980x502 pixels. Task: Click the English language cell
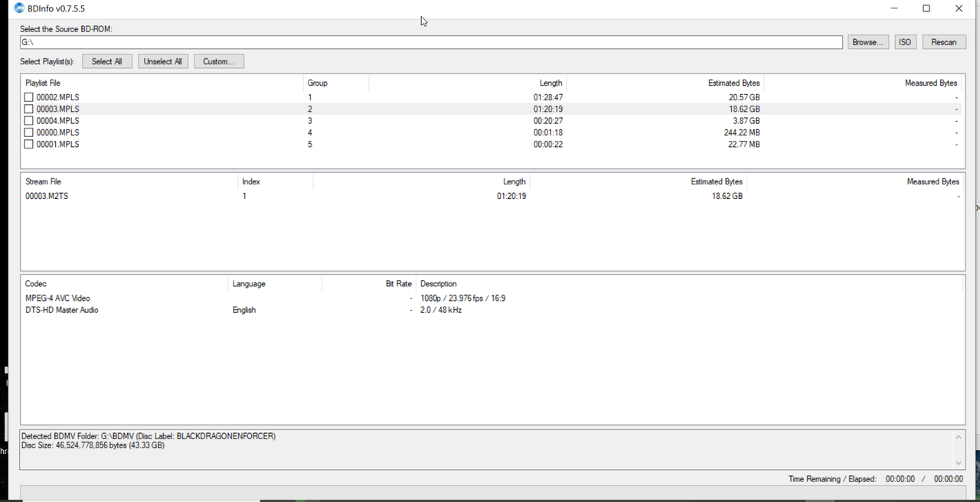click(x=244, y=310)
